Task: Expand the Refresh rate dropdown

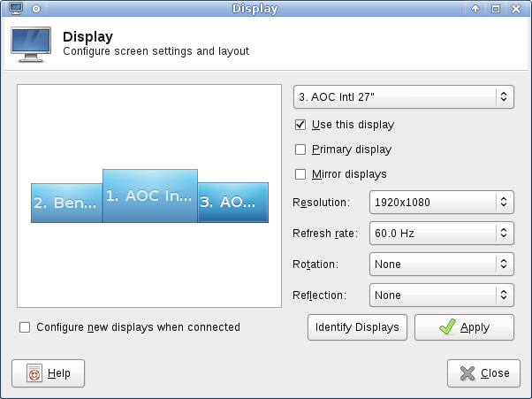Action: pos(440,234)
